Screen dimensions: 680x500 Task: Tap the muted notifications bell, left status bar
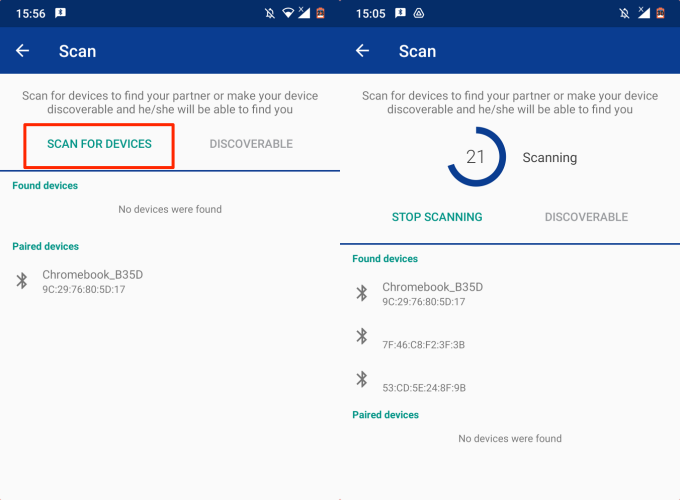tap(270, 13)
